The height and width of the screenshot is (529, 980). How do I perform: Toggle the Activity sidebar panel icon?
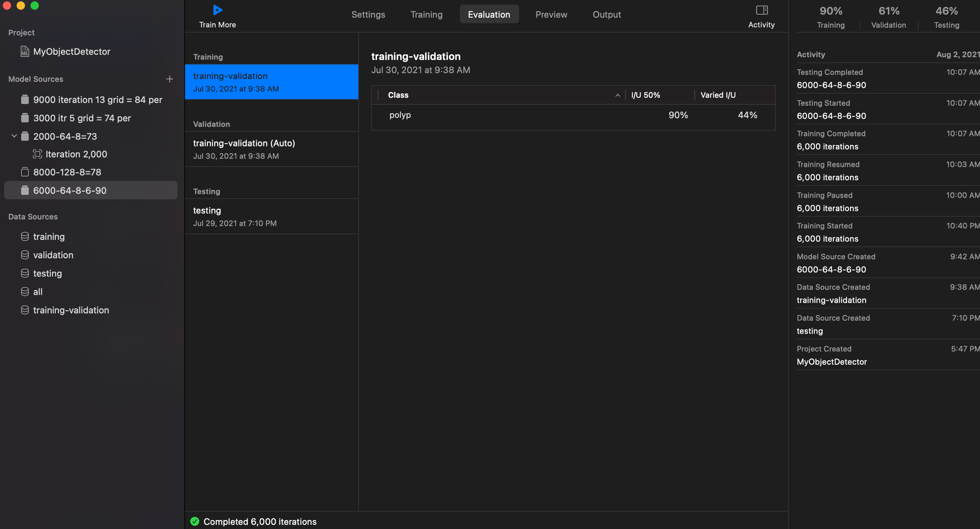[761, 10]
